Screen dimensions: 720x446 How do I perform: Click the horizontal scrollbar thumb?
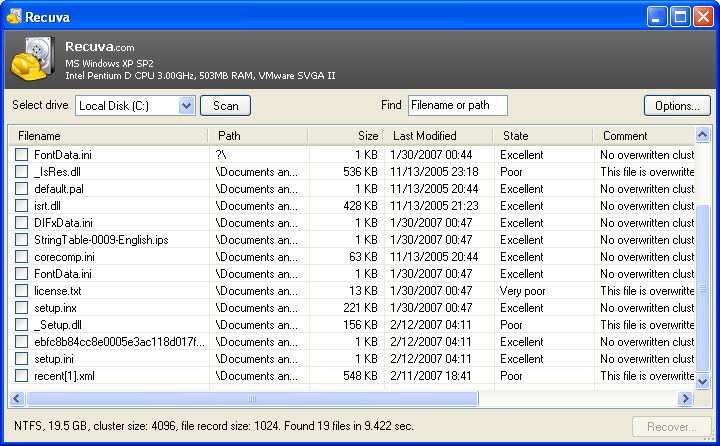tap(252, 398)
